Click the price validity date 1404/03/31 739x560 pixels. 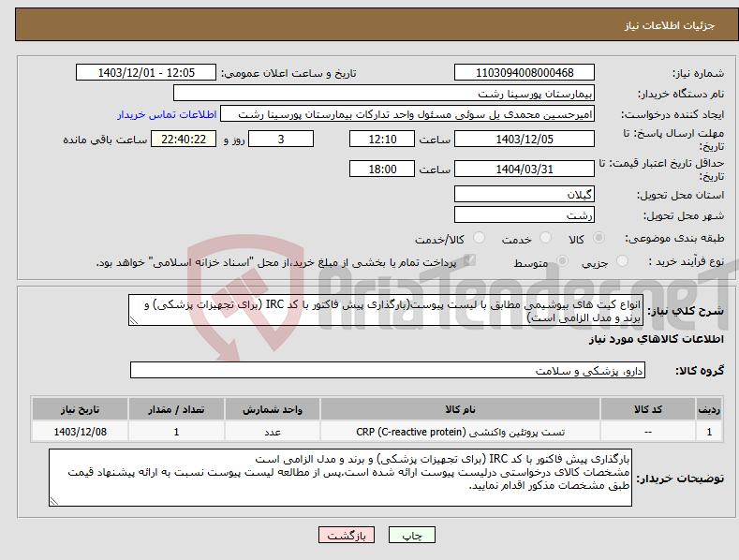pos(525,169)
